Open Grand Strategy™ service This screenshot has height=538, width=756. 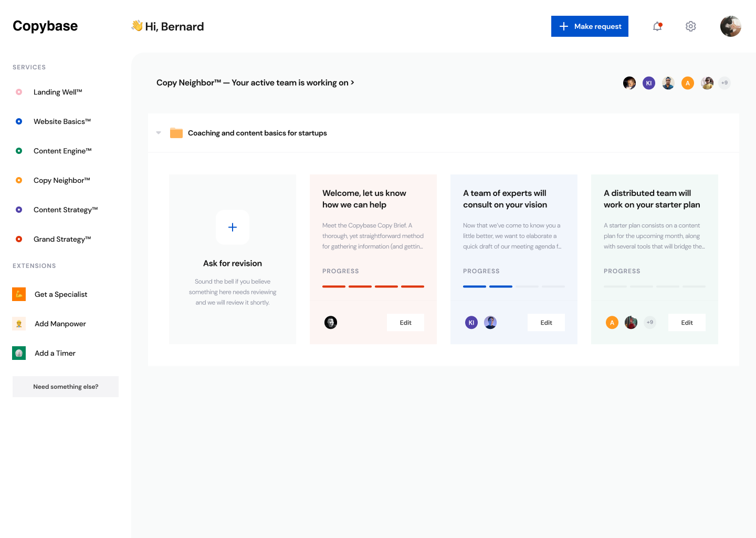(62, 239)
